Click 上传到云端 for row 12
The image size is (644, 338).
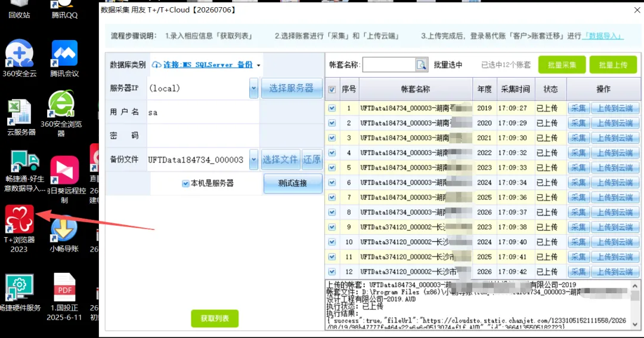coord(615,272)
